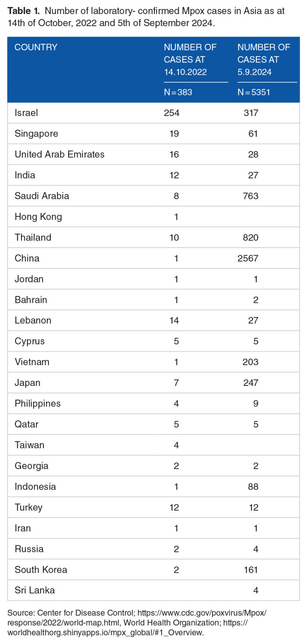Select the Sri Lanka row label
Image resolution: width=307 pixels, height=644 pixels.
click(35, 590)
